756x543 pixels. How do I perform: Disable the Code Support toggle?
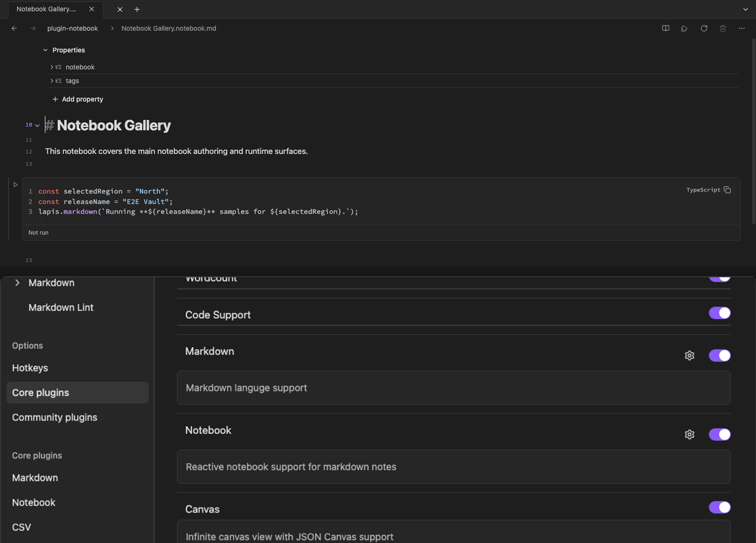[x=719, y=313]
